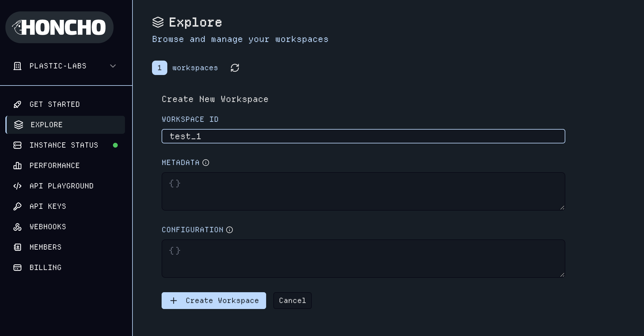Expand the Plastic-Labs organization dropdown

coord(65,66)
